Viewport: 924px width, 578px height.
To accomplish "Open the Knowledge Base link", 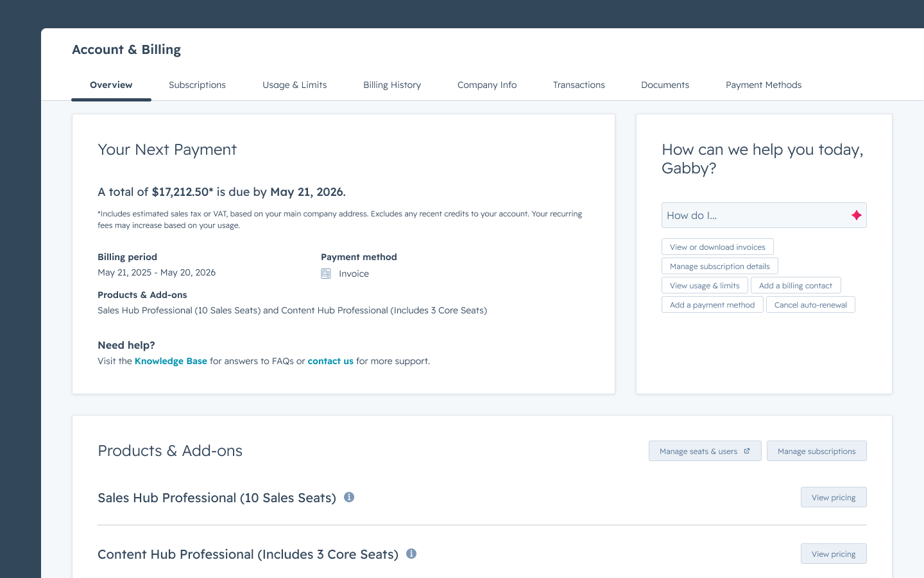I will click(171, 361).
